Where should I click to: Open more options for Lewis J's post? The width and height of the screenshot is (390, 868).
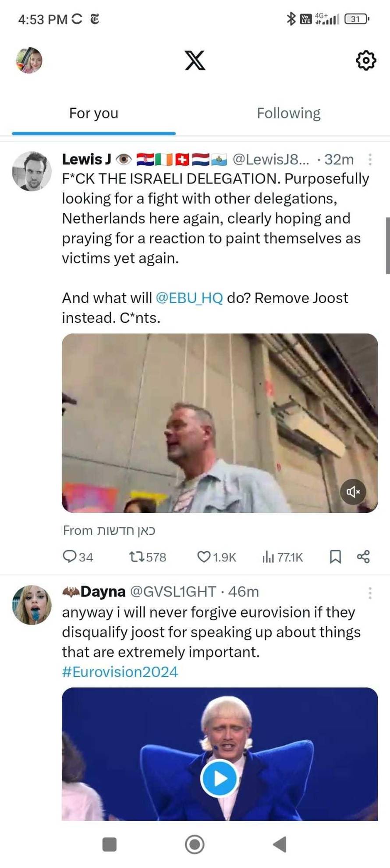[x=370, y=159]
